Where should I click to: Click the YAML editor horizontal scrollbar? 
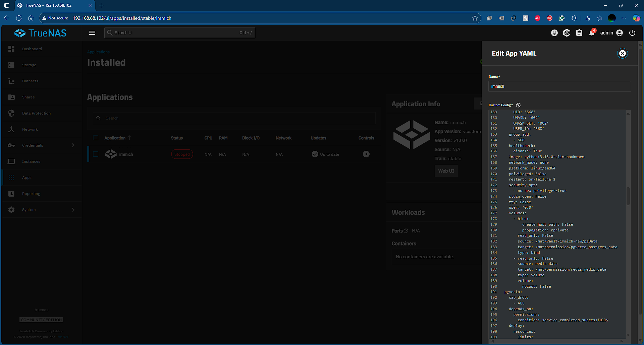[557, 341]
